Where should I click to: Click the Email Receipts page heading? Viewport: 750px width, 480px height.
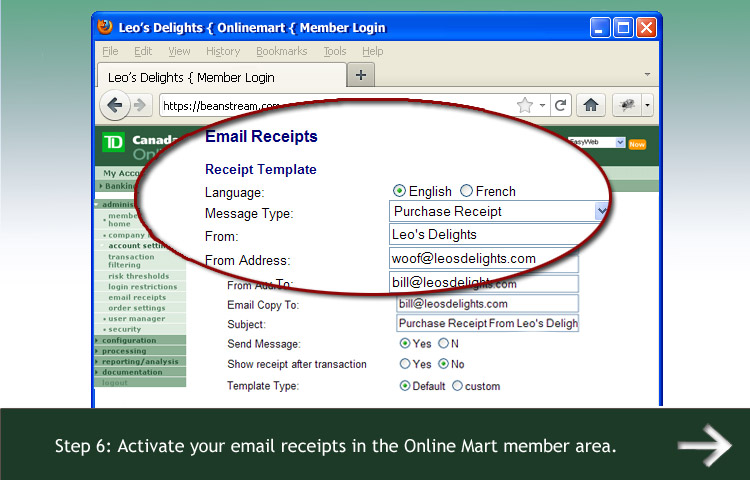point(261,136)
